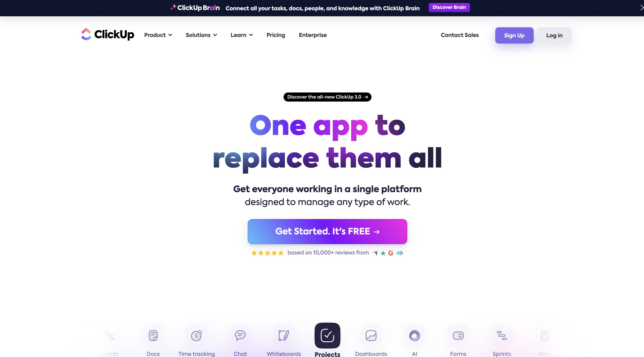
Task: Select the AI swirl icon
Action: point(414,336)
